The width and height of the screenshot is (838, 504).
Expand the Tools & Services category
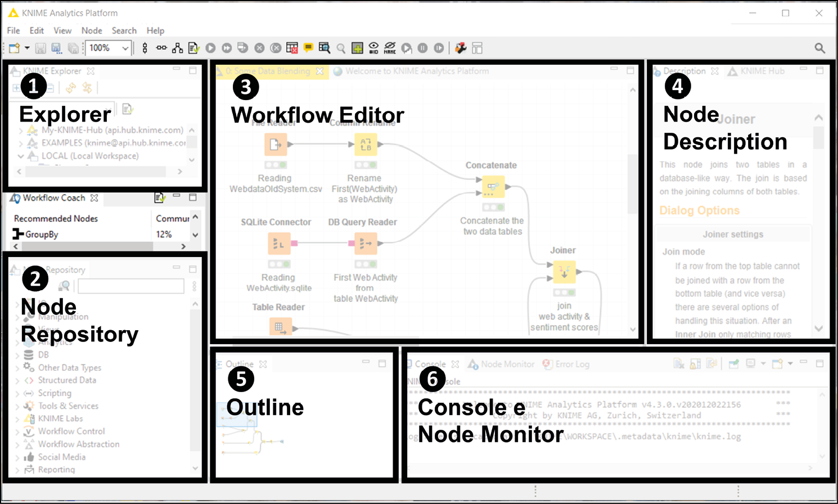(17, 406)
